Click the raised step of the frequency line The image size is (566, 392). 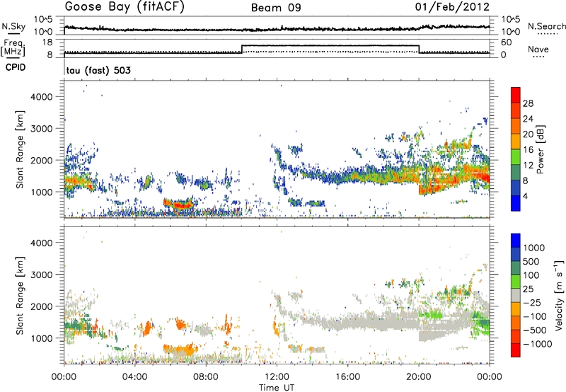click(330, 45)
